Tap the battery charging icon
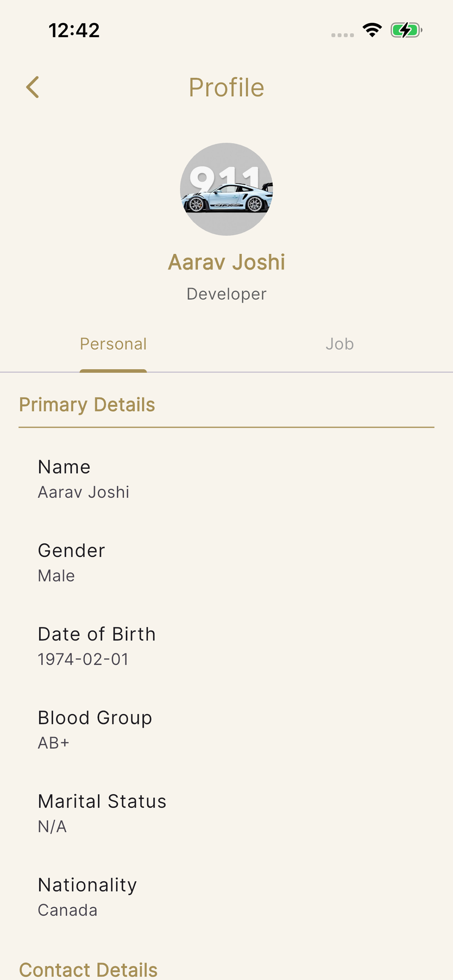453x980 pixels. coord(406,30)
